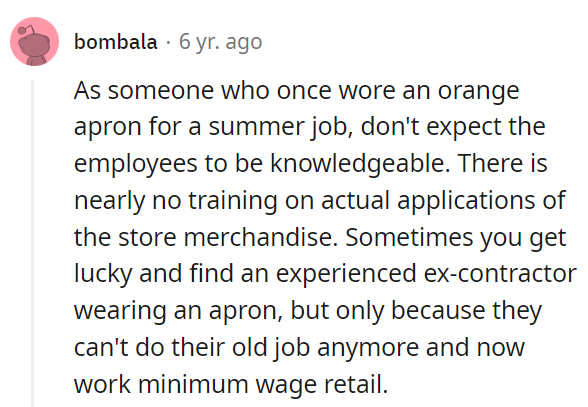Screen dimensions: 588x407
Task: Click the word 'applications' in the comment
Action: pos(466,201)
